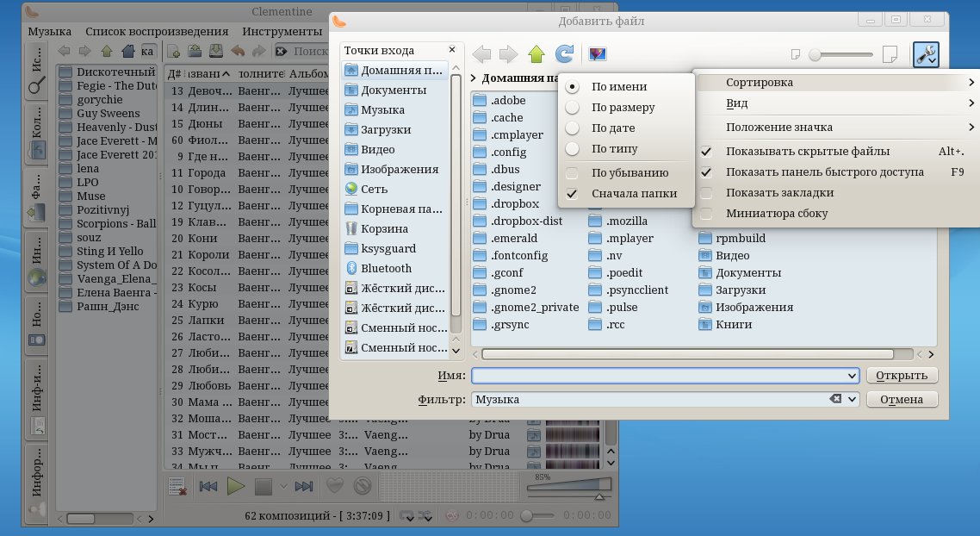980x536 pixels.
Task: Click the green parent folder up arrow
Action: (537, 55)
